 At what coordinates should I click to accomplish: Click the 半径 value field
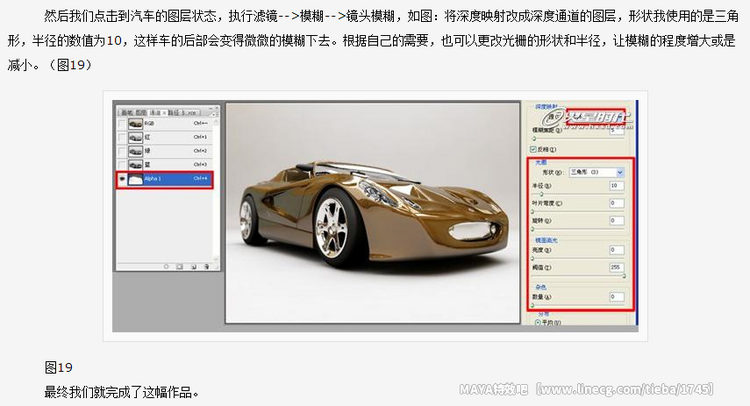(x=617, y=186)
